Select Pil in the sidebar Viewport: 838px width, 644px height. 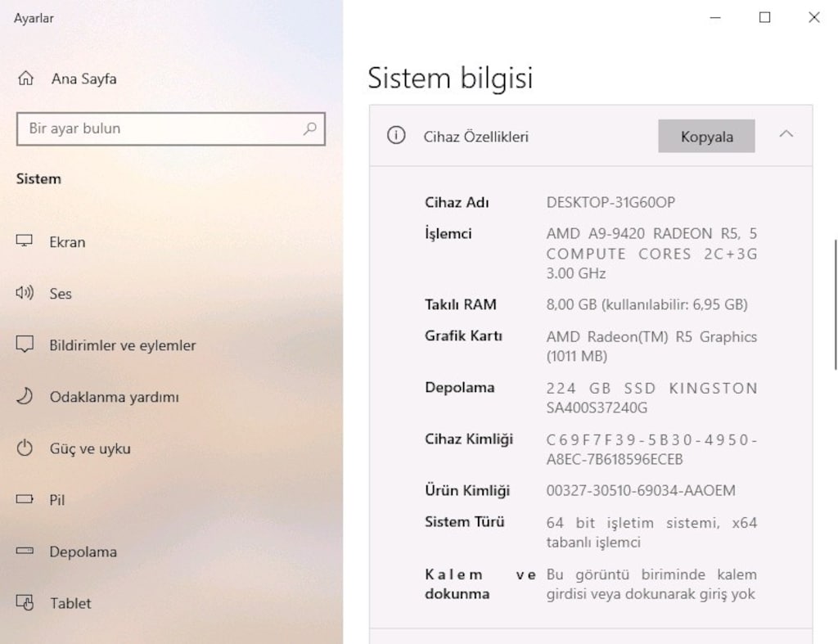pos(56,500)
